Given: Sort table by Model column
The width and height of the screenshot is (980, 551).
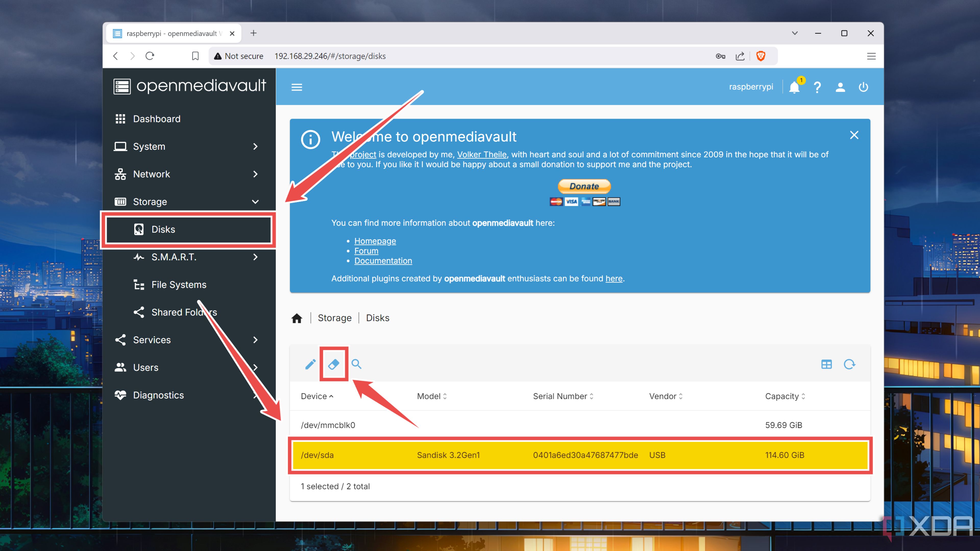Looking at the screenshot, I should [x=432, y=396].
